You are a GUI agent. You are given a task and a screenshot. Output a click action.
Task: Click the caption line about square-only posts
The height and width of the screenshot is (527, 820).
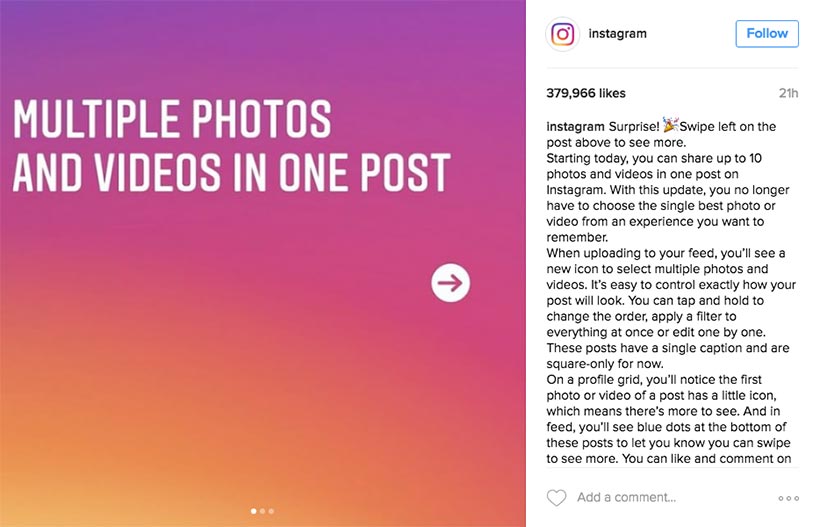(668, 356)
